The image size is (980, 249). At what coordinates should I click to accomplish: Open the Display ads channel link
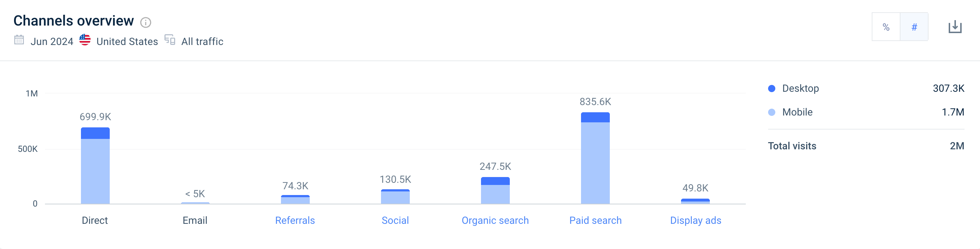coord(695,221)
